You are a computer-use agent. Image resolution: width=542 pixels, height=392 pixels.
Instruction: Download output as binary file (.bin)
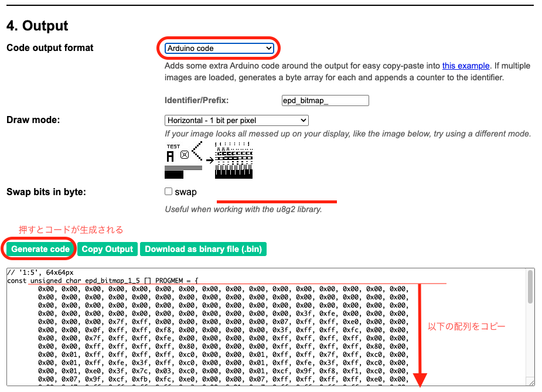coord(203,249)
